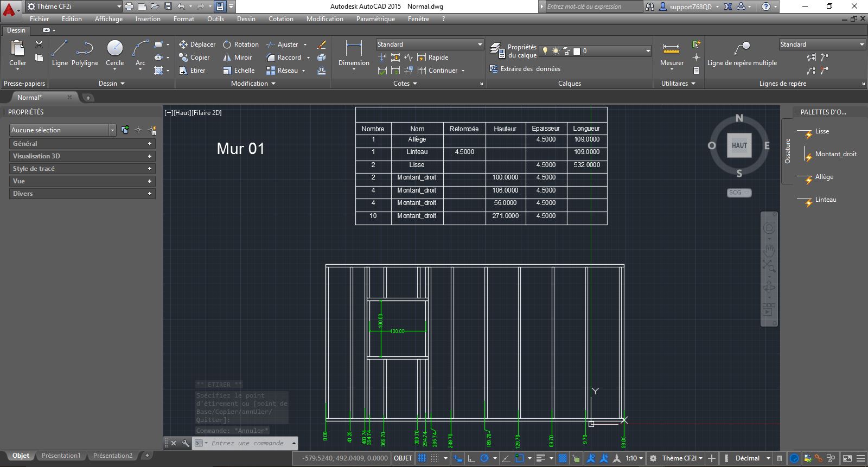Switch to the Présentation2 tab
This screenshot has height=467, width=868.
pos(112,456)
